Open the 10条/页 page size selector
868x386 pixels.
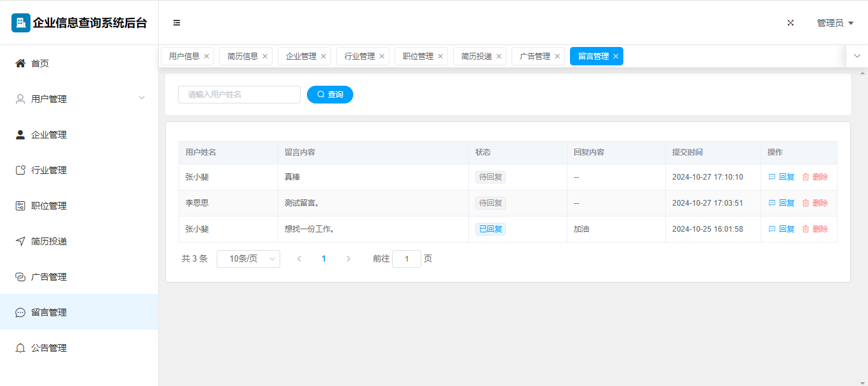[x=248, y=259]
